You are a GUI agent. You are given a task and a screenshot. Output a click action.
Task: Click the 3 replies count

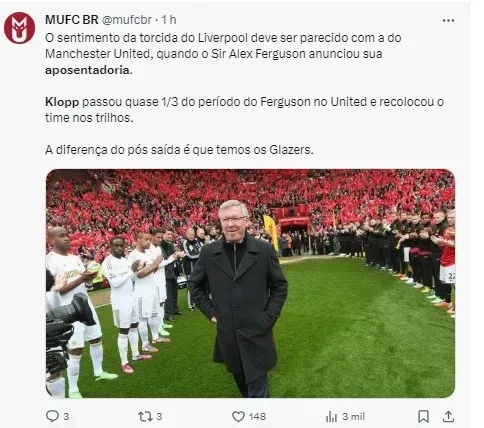click(x=66, y=416)
